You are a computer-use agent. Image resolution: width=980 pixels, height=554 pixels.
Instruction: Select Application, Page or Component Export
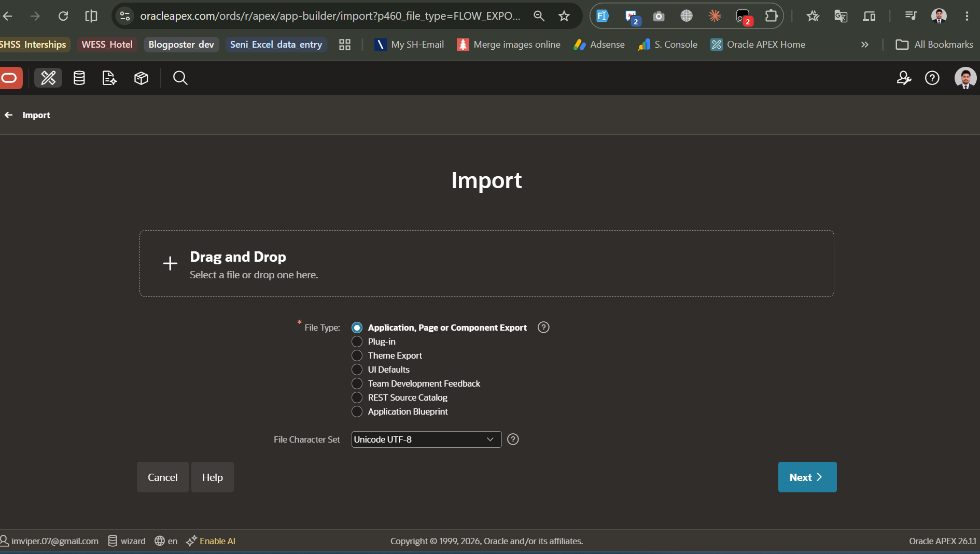[x=357, y=328]
